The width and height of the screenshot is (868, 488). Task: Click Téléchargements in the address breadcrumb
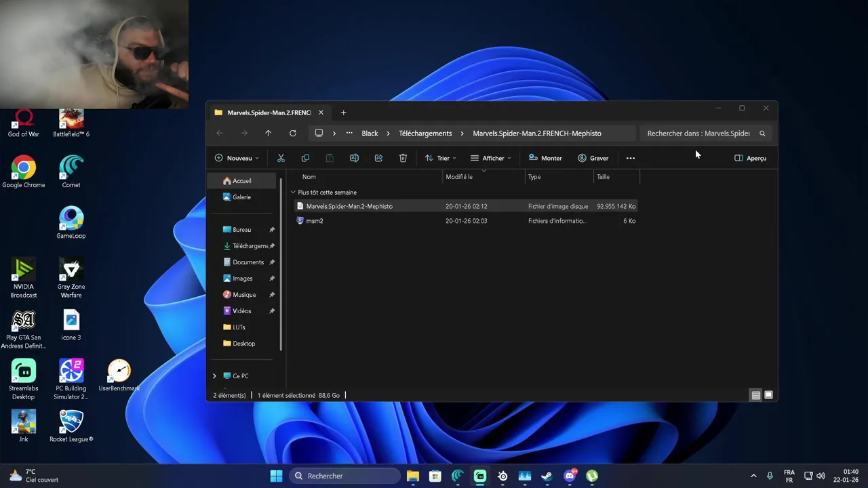(425, 134)
